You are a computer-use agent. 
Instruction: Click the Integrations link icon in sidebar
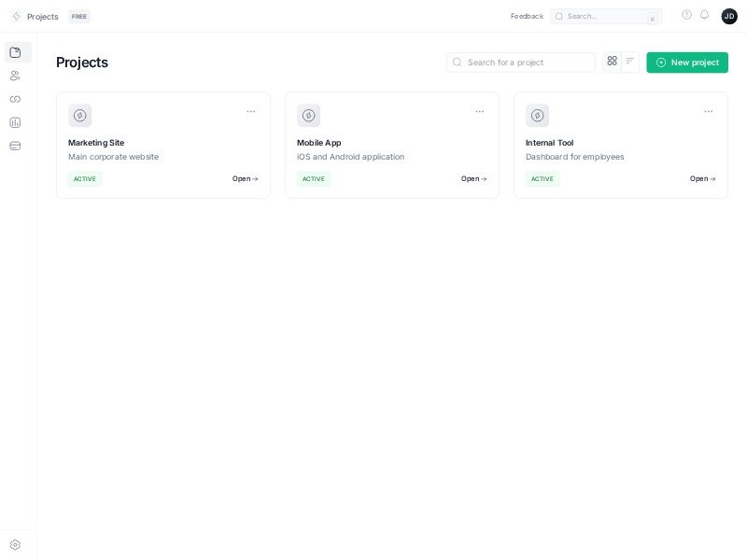(16, 99)
